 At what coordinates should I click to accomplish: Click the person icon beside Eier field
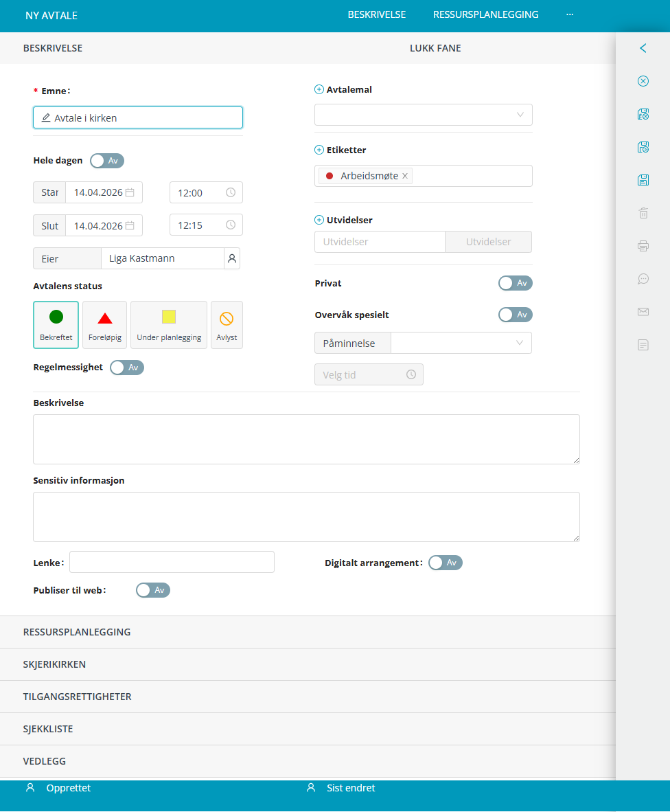coord(232,259)
